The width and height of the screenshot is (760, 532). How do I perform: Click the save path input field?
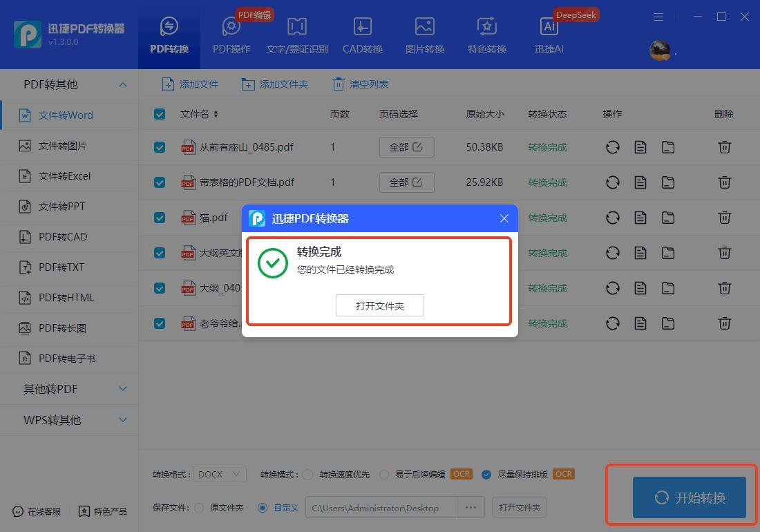380,508
